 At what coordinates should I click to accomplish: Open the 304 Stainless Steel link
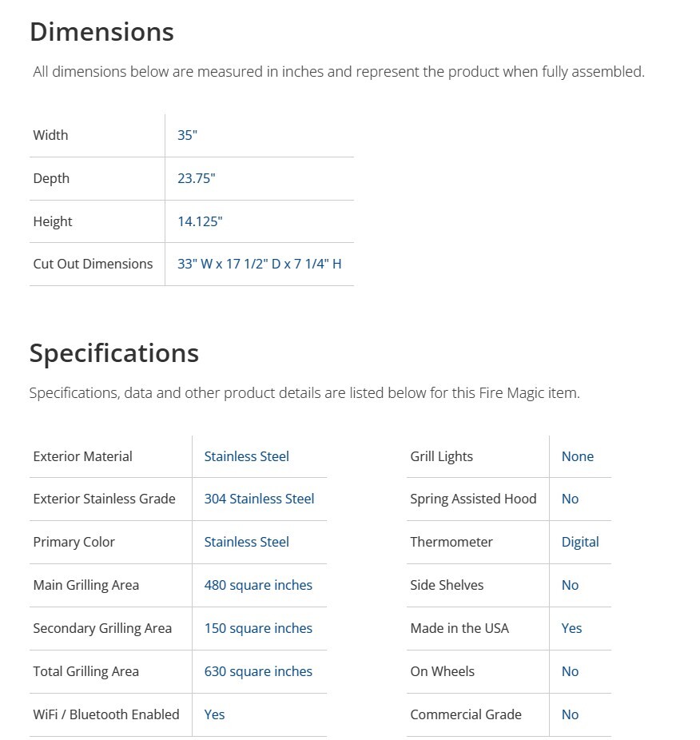click(x=259, y=499)
